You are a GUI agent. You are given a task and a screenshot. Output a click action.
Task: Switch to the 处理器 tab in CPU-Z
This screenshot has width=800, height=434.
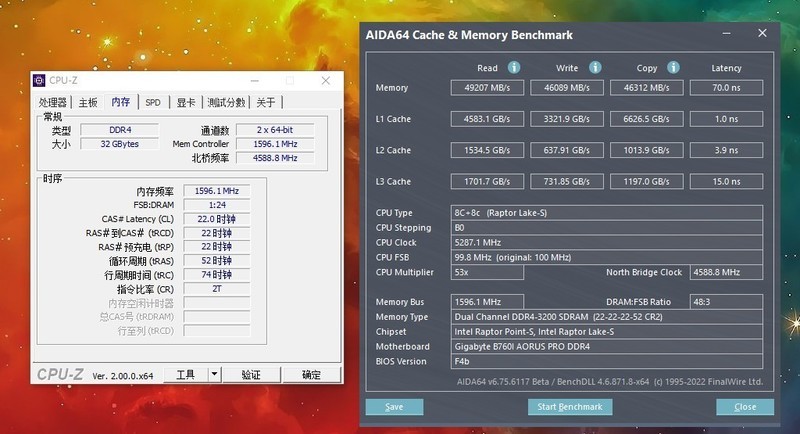(53, 103)
